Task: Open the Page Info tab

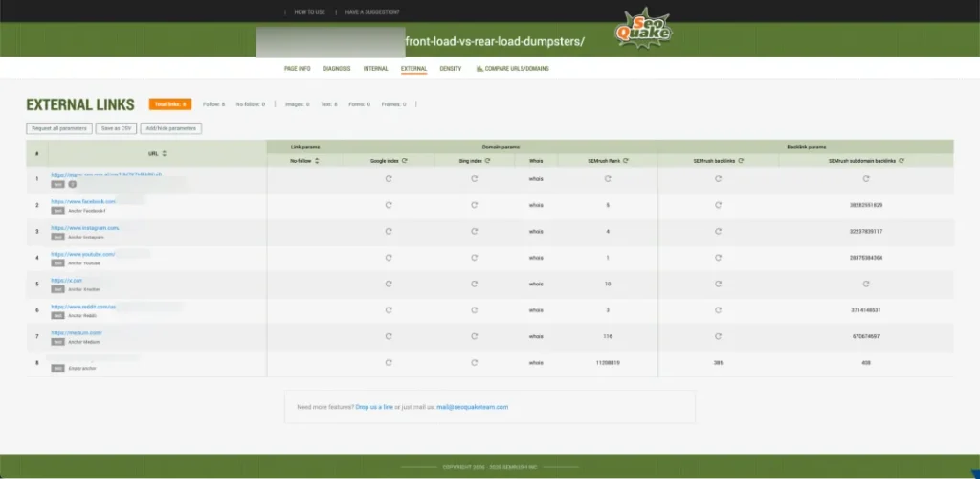Action: [298, 69]
